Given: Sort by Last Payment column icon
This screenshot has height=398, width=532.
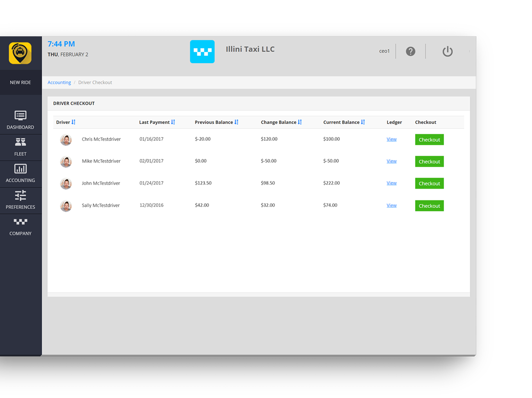Looking at the screenshot, I should 173,122.
